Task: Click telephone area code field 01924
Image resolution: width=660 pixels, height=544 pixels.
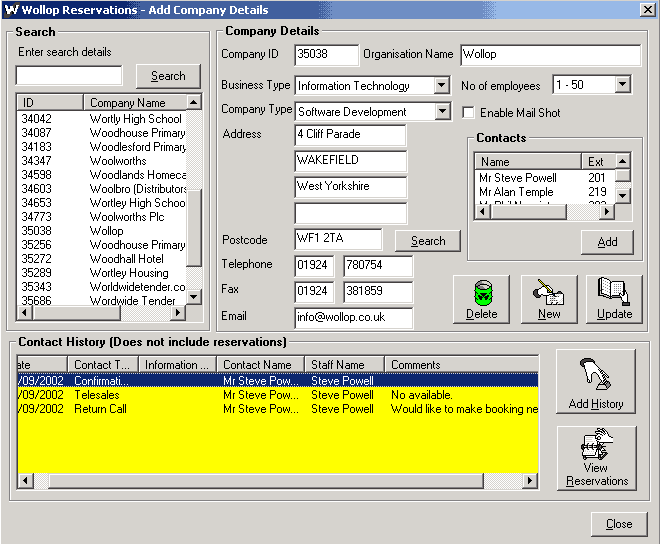Action: pyautogui.click(x=314, y=266)
